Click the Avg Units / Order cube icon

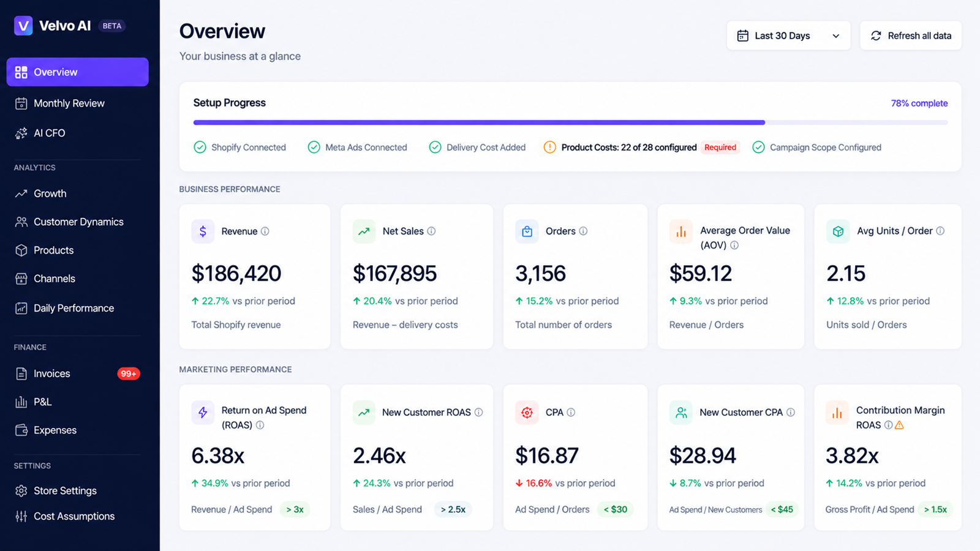tap(838, 231)
